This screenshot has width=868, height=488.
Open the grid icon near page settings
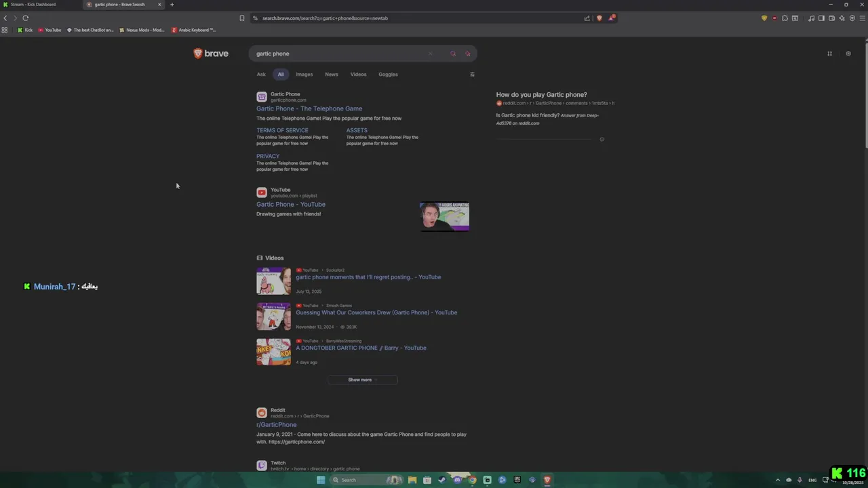(829, 54)
